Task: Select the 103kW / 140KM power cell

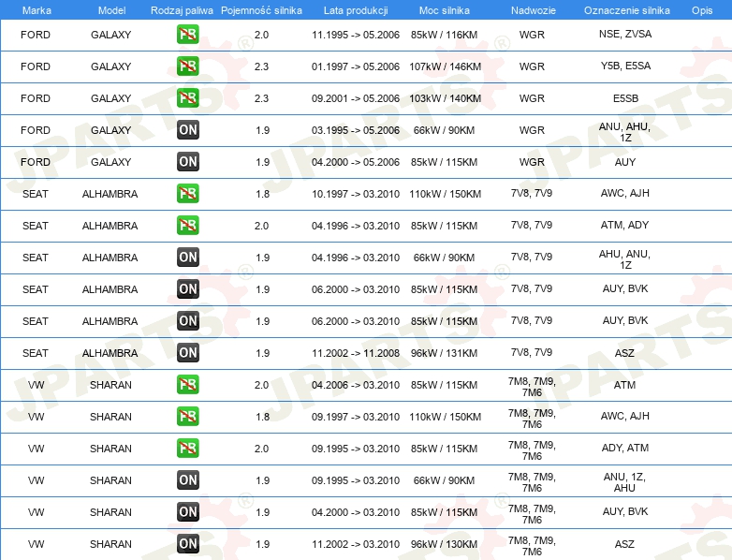Action: pos(445,98)
